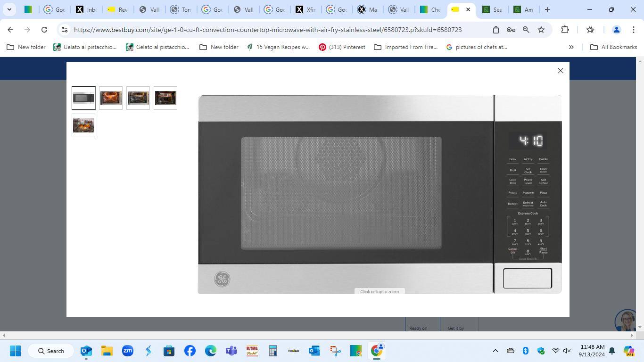Open the All Bookmarks folder
The width and height of the screenshot is (644, 362).
(613, 47)
